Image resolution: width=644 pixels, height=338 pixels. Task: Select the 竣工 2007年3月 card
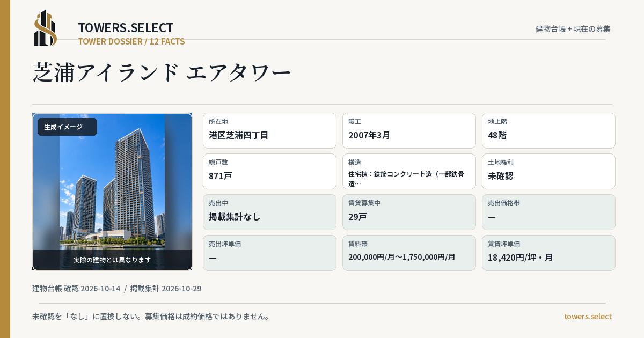point(409,130)
